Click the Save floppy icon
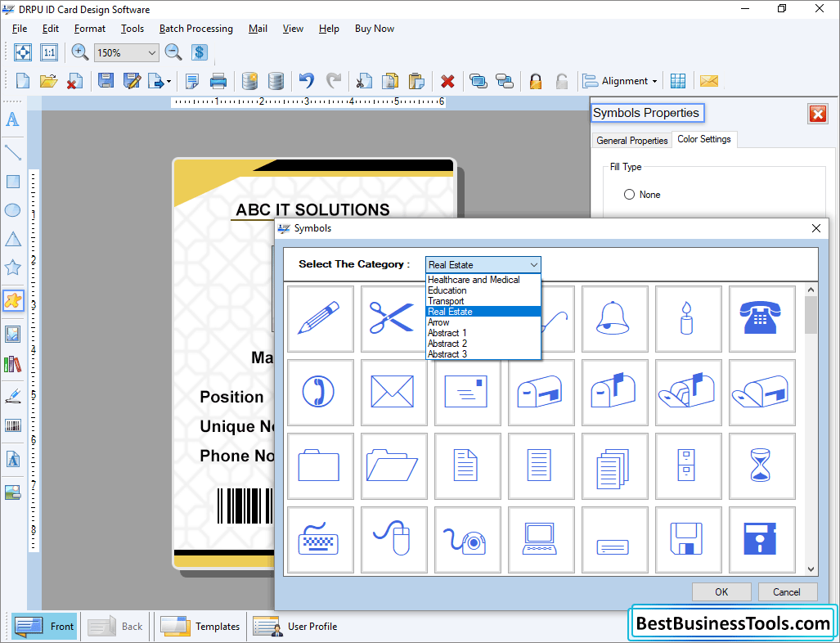Viewport: 840px width, 643px height. click(x=106, y=81)
